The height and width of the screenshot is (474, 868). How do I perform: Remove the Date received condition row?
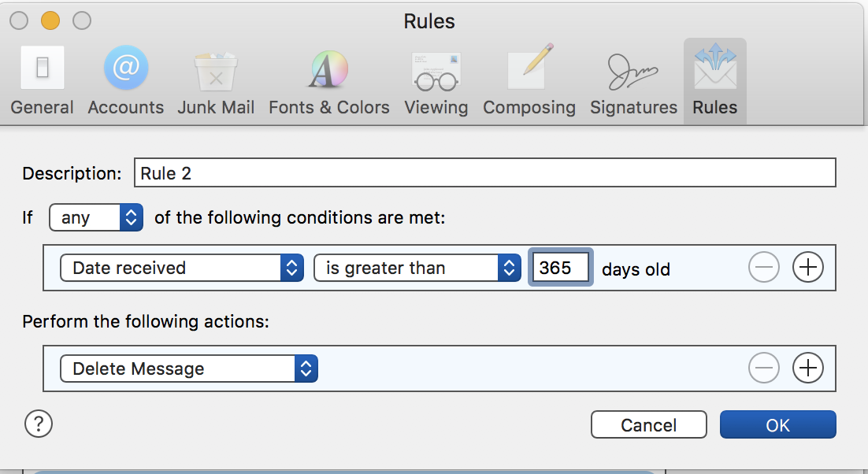pyautogui.click(x=763, y=268)
